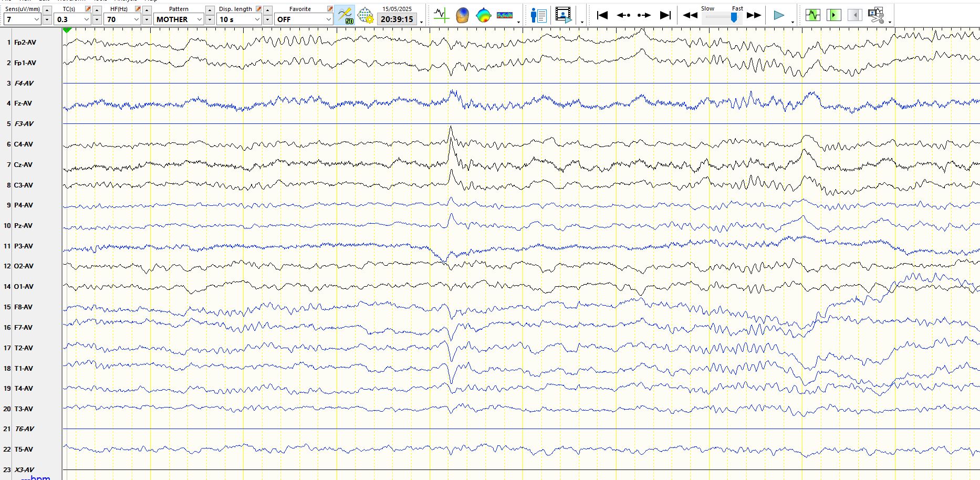Go to the next event marker
980x480 pixels.
point(644,15)
